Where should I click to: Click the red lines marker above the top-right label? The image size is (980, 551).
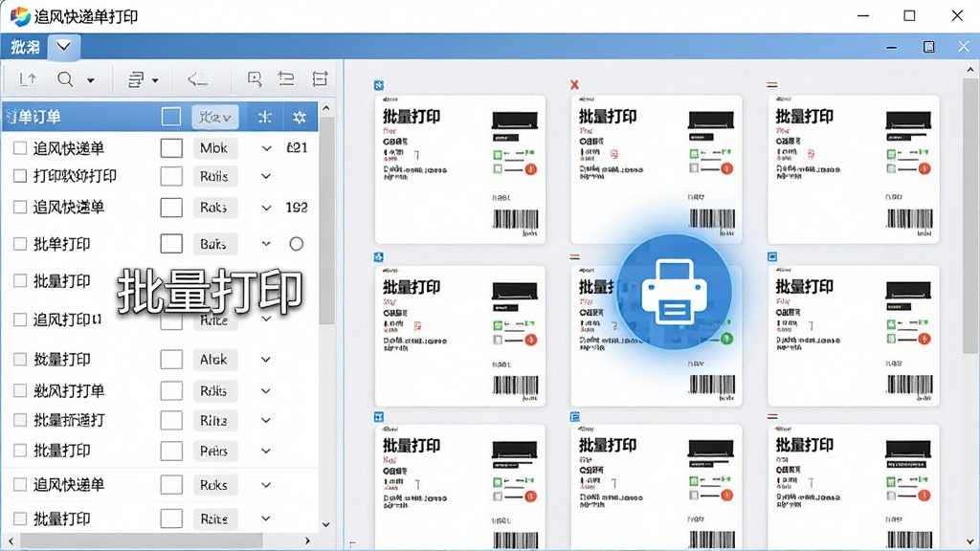click(772, 84)
